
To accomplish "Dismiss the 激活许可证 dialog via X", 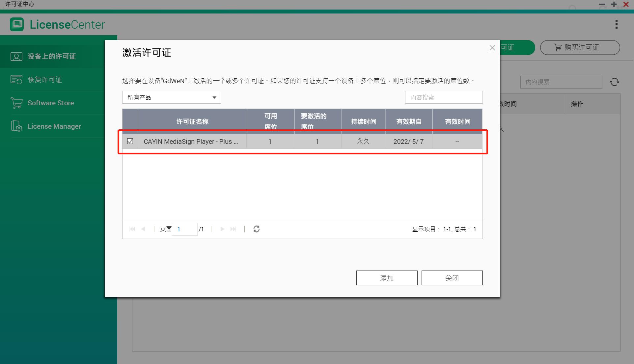I will point(492,47).
